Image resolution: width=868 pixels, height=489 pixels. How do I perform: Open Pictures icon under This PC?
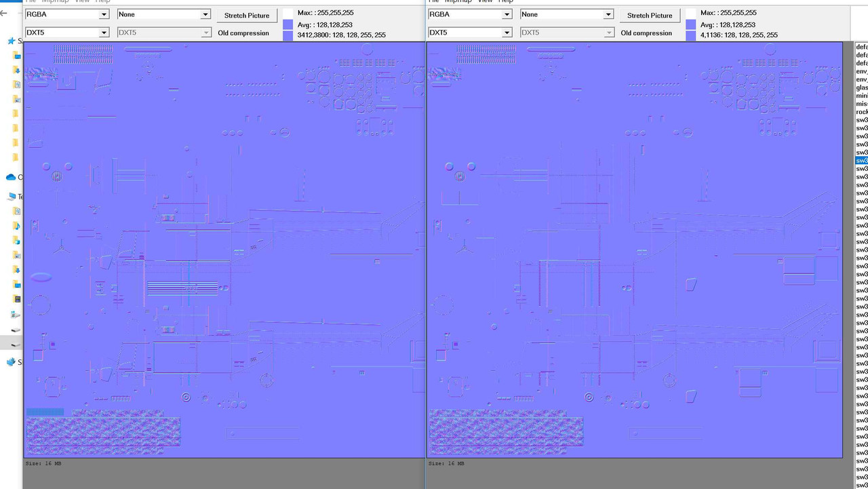(x=17, y=255)
